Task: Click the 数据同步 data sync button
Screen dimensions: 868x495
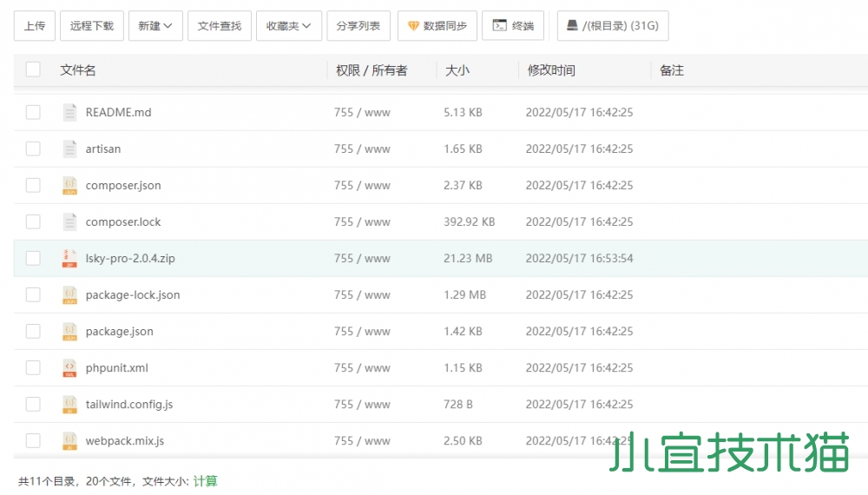Action: pyautogui.click(x=437, y=26)
